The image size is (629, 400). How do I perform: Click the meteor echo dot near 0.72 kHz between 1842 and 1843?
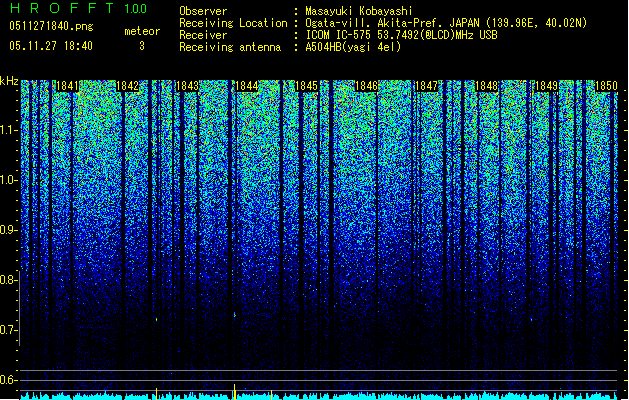pyautogui.click(x=156, y=319)
